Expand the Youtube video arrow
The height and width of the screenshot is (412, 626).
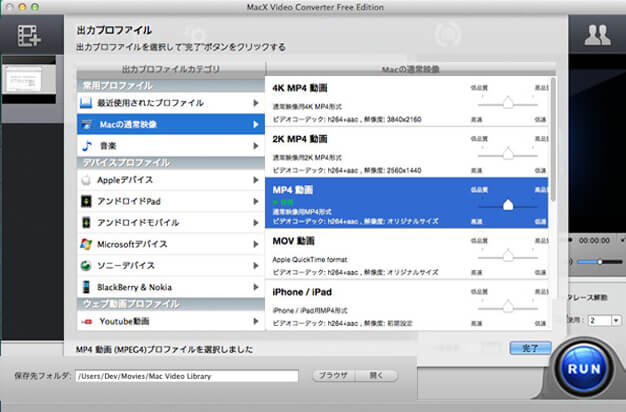[256, 321]
